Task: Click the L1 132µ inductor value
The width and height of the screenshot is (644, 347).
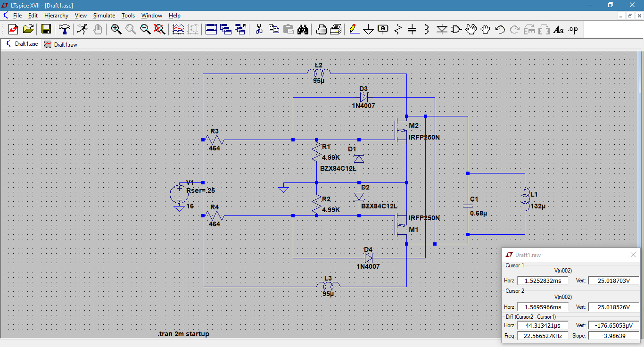Action: (538, 206)
